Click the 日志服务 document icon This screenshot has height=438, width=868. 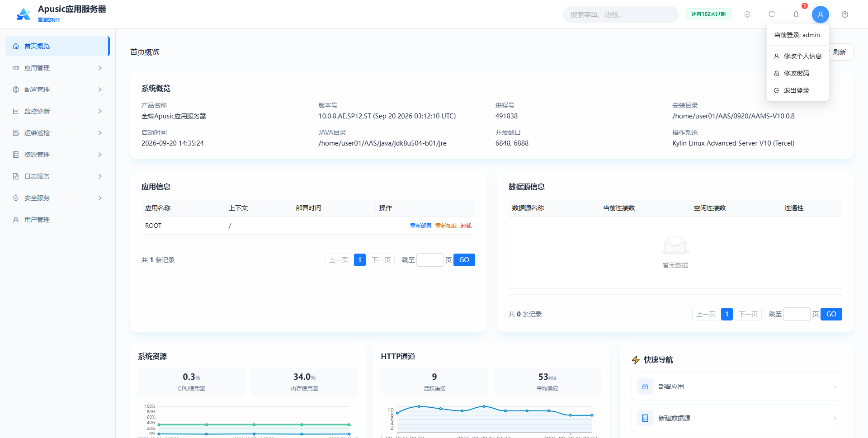coord(16,176)
